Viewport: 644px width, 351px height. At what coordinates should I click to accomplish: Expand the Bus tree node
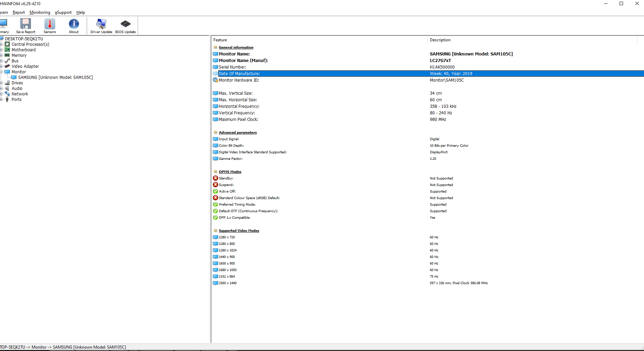coord(1,61)
